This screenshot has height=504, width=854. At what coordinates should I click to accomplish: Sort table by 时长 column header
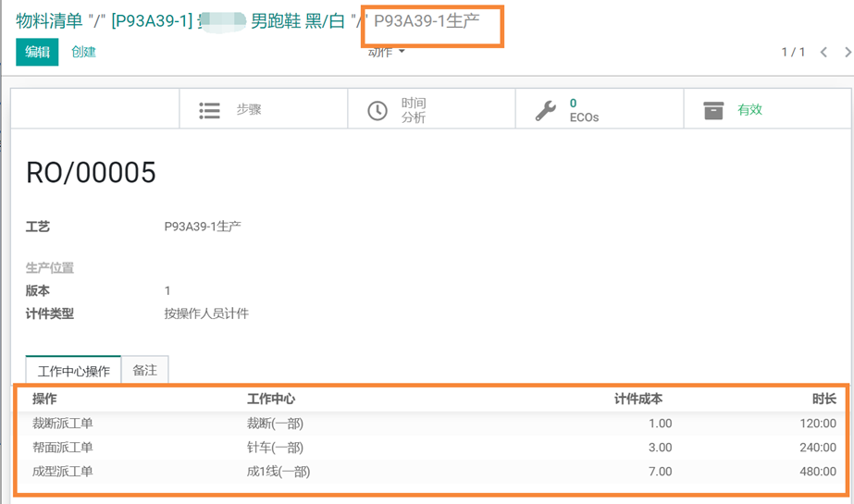[823, 400]
